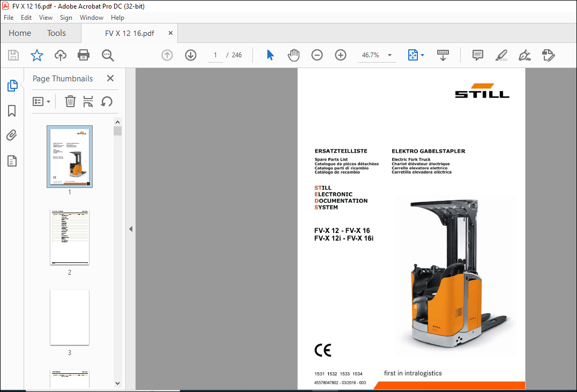Viewport: 577px width, 392px height.
Task: Open the Find text magnifier tool
Action: pyautogui.click(x=108, y=55)
